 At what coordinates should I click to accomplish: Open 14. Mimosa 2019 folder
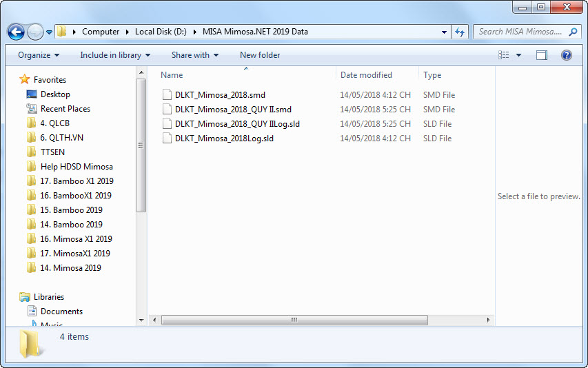[70, 268]
